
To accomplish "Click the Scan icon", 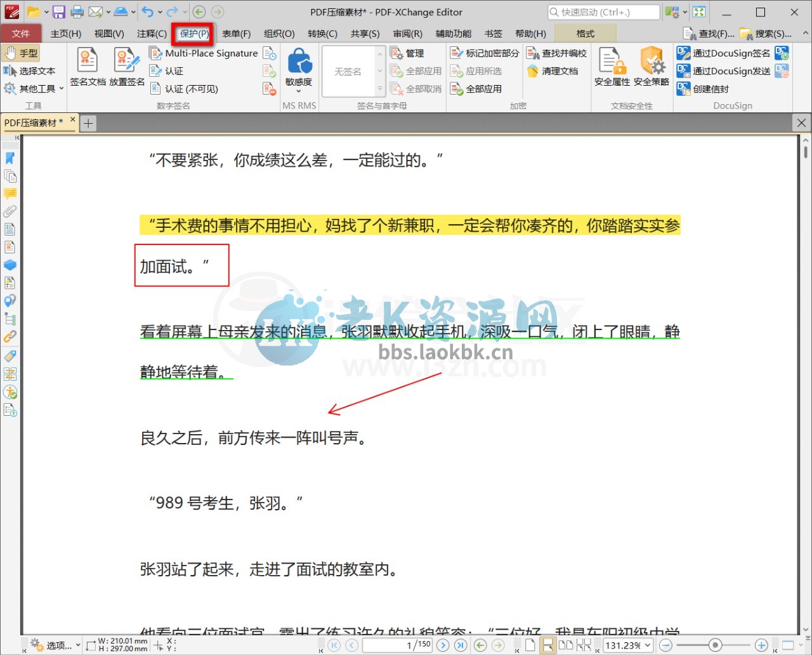I will (121, 11).
